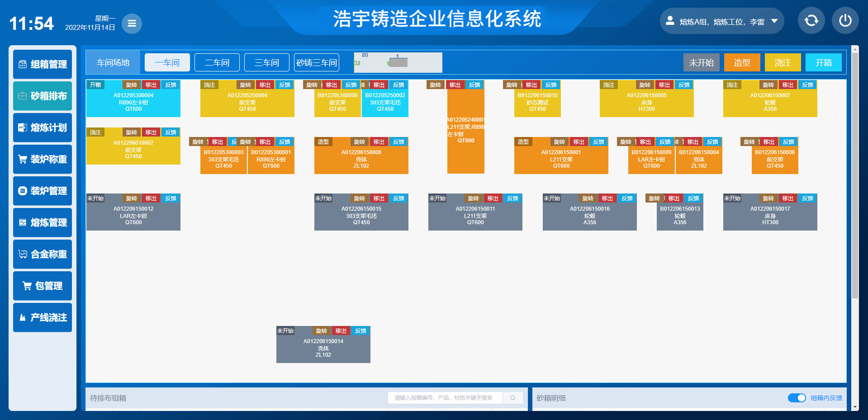Open the hamburger menu beside the date
868x420 pixels.
(x=132, y=24)
